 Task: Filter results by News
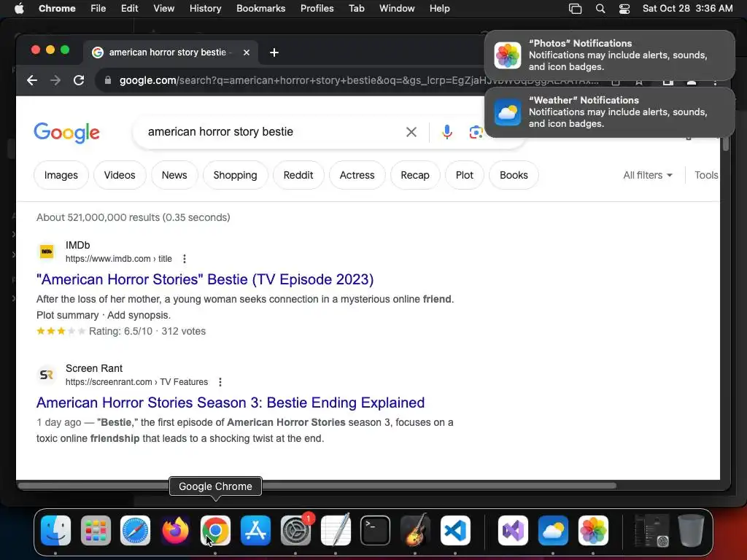(174, 175)
